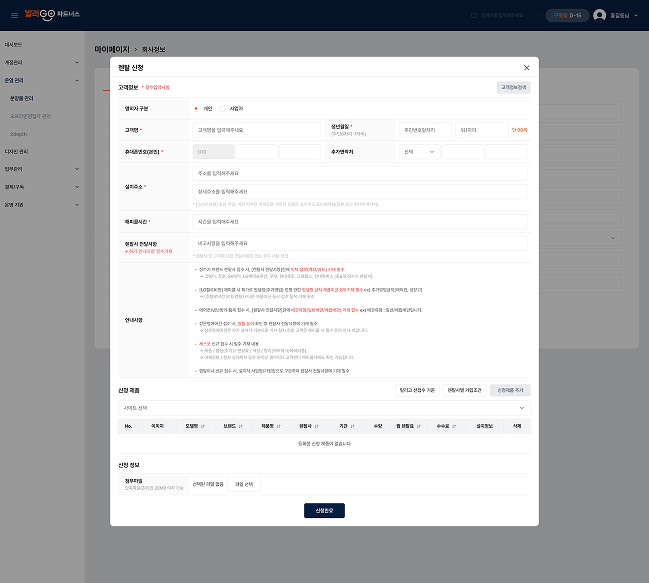Click the 이미지 column header
Viewport: 649px width, 583px height.
pos(157,426)
